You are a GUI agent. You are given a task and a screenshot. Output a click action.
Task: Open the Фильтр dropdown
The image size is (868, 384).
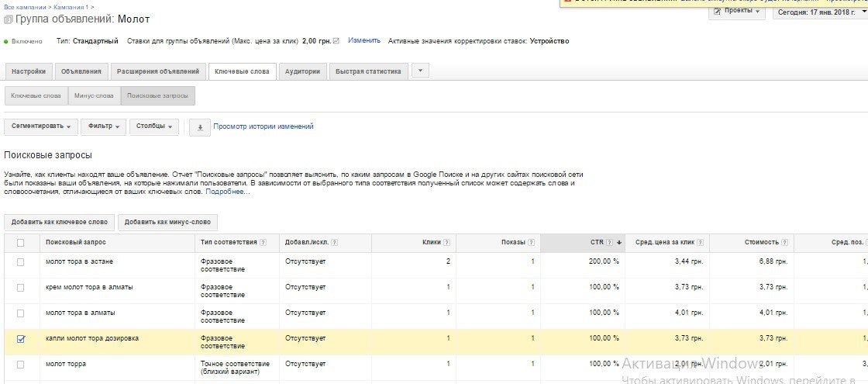104,126
